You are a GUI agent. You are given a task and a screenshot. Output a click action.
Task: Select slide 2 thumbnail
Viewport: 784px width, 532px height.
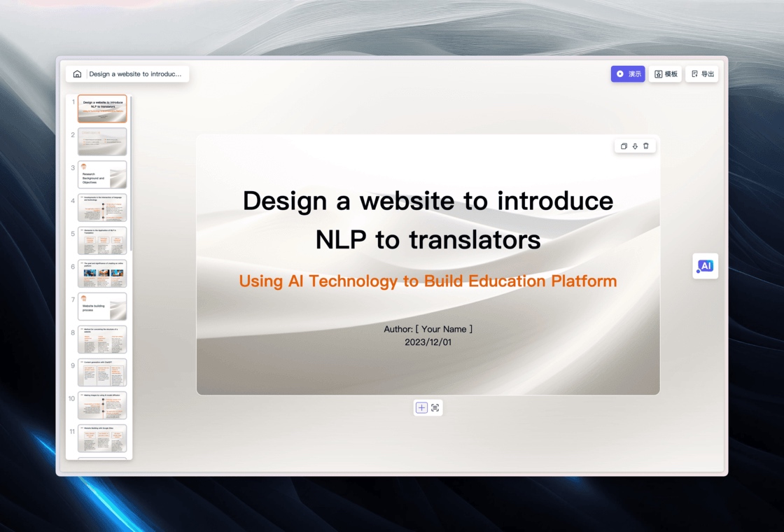(102, 141)
